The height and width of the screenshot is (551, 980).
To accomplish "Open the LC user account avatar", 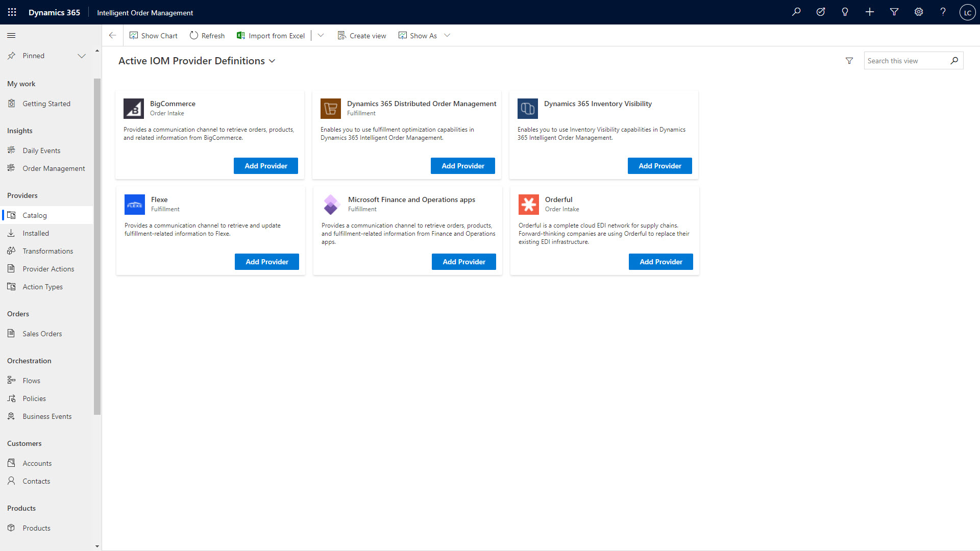I will 968,12.
